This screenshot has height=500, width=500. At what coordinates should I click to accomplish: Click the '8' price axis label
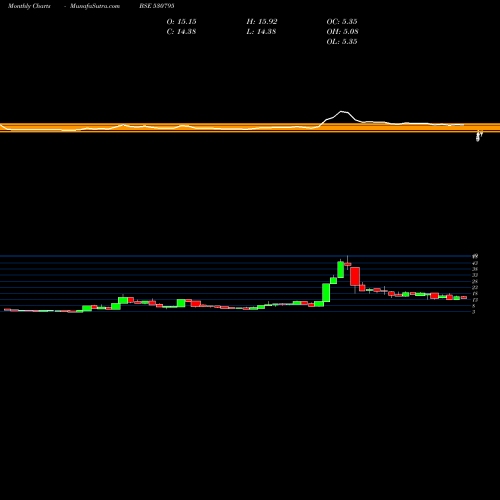(x=474, y=306)
